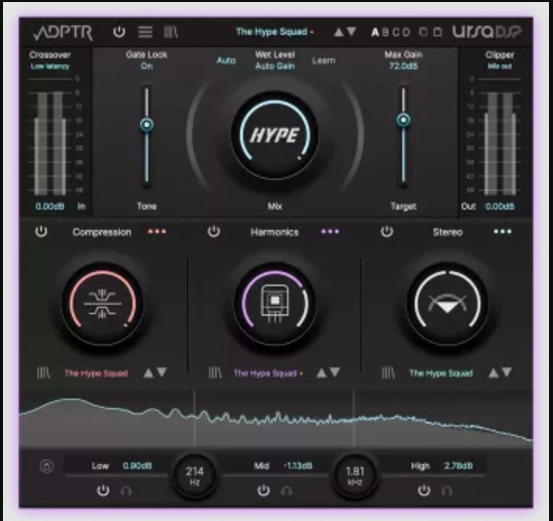Screen dimensions: 553x521
Task: Open the Harmonics preset library icon
Action: pyautogui.click(x=215, y=373)
